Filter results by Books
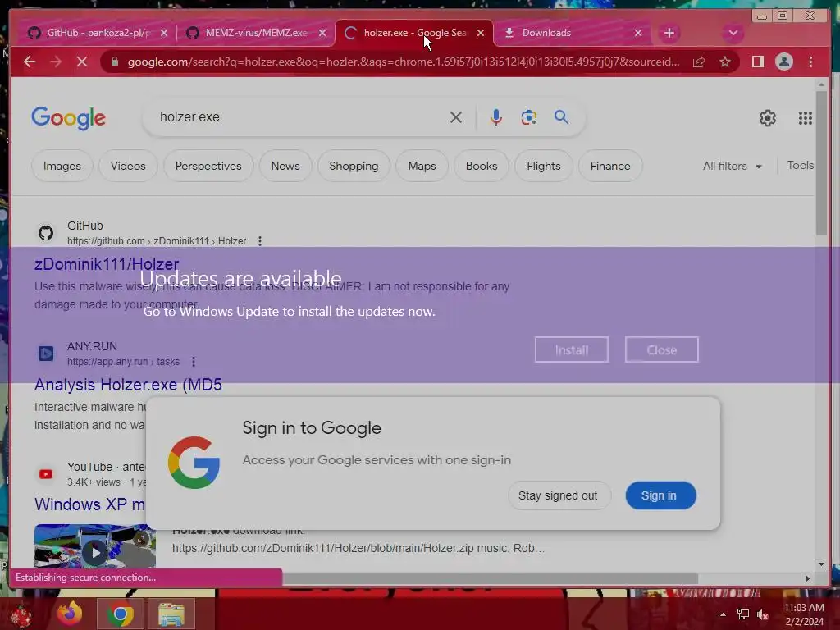Screen dimensions: 840x630 (482, 166)
